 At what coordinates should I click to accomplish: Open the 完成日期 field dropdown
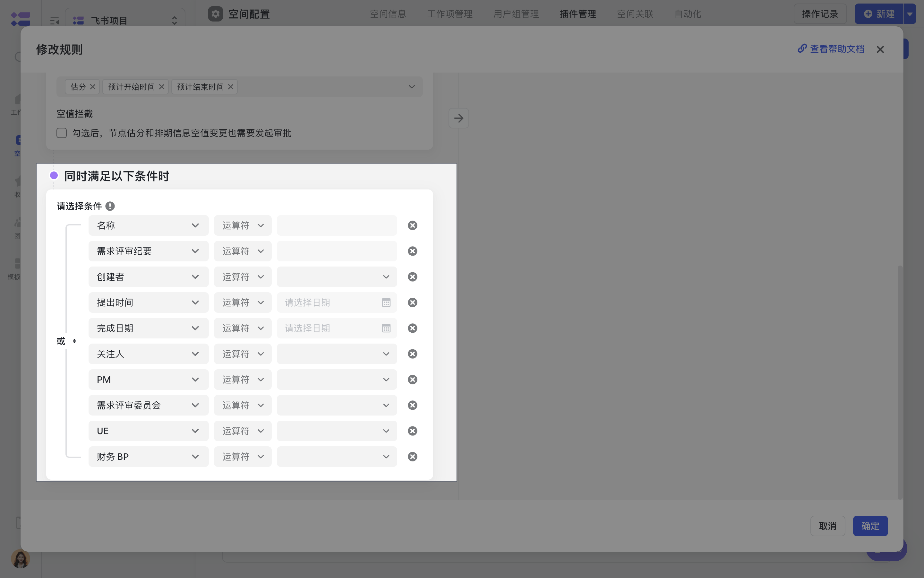coord(149,328)
